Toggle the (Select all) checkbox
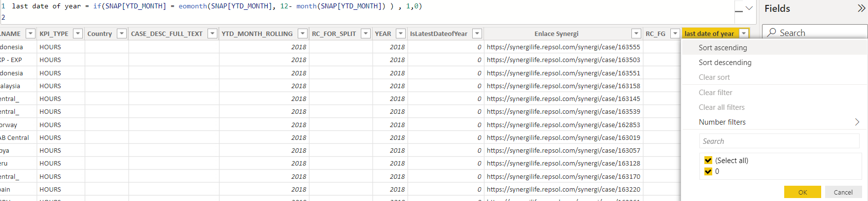This screenshot has height=201, width=868. tap(708, 160)
